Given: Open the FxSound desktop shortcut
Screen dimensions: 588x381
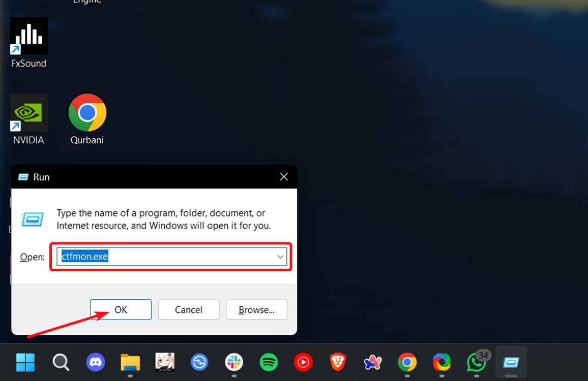Looking at the screenshot, I should coord(28,36).
